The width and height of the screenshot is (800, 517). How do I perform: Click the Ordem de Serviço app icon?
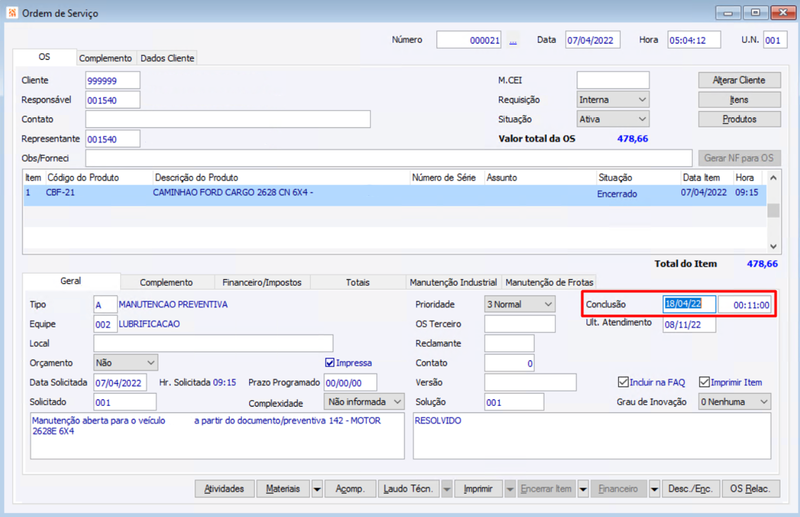11,11
